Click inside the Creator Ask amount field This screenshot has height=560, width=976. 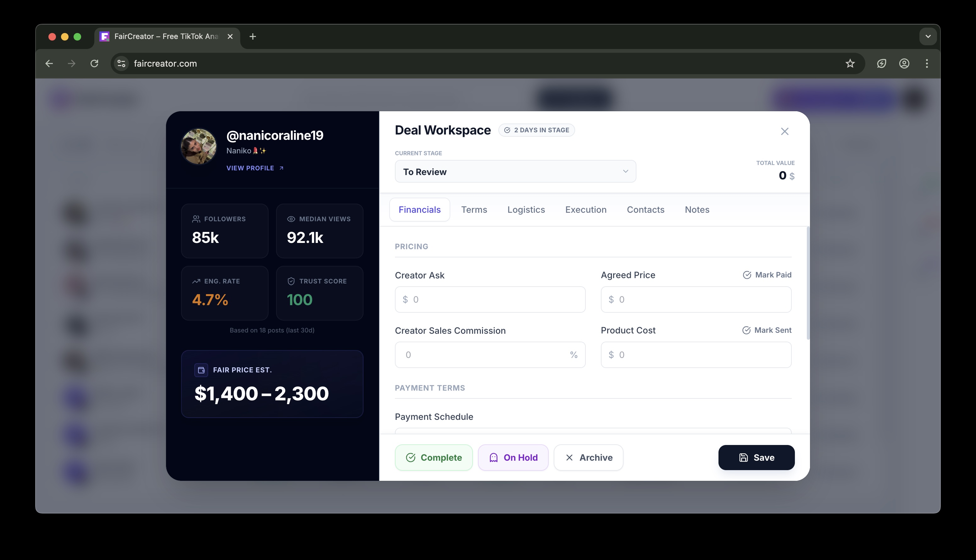pyautogui.click(x=490, y=299)
